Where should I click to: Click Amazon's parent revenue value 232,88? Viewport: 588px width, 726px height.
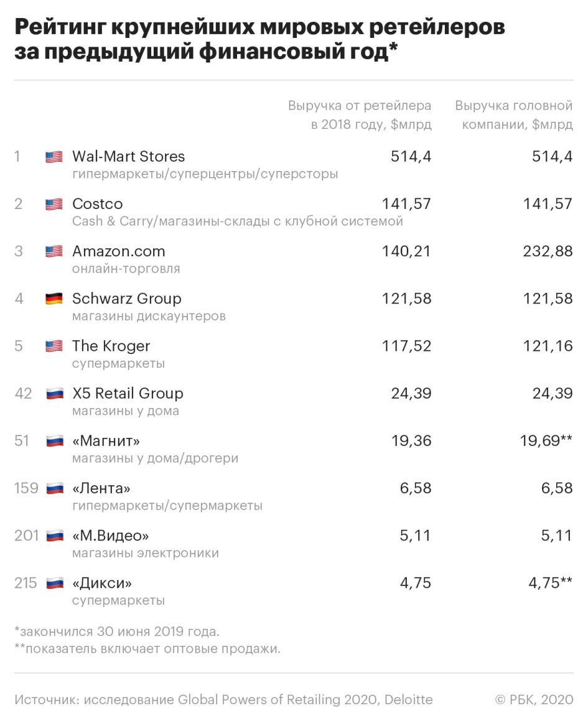point(548,251)
